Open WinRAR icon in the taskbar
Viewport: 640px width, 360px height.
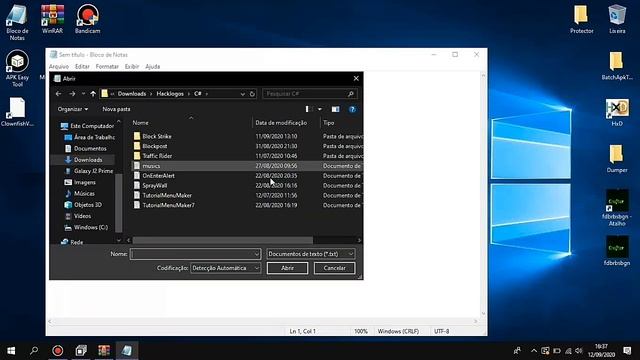[x=104, y=351]
